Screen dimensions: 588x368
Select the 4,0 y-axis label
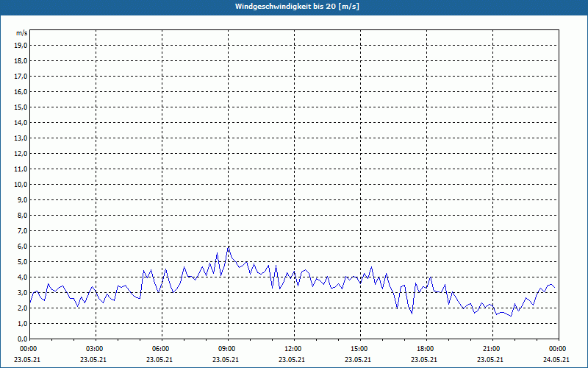tap(23, 277)
